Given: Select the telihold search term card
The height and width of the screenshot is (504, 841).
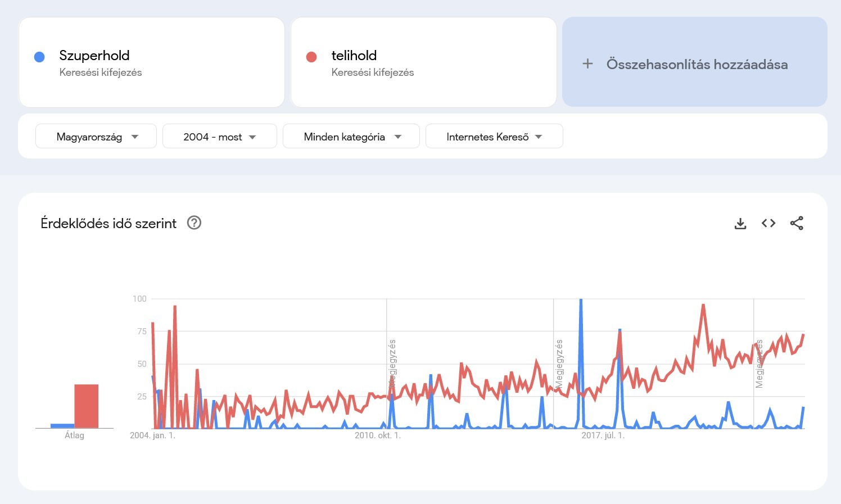Looking at the screenshot, I should point(423,62).
